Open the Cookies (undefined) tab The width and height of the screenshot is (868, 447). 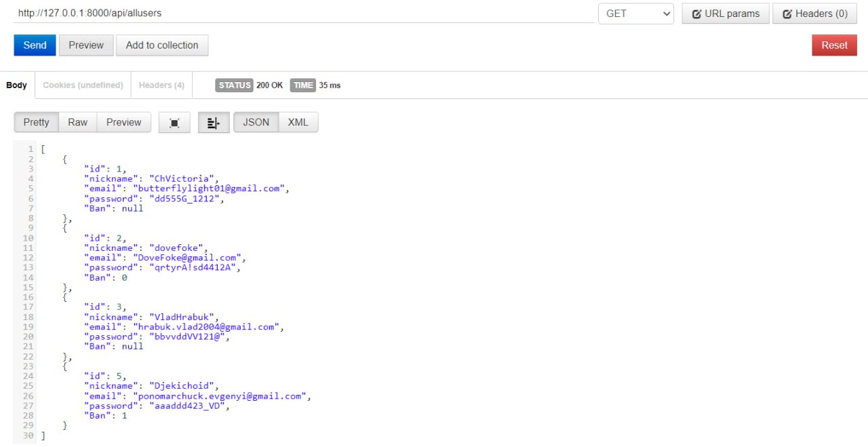click(x=83, y=85)
